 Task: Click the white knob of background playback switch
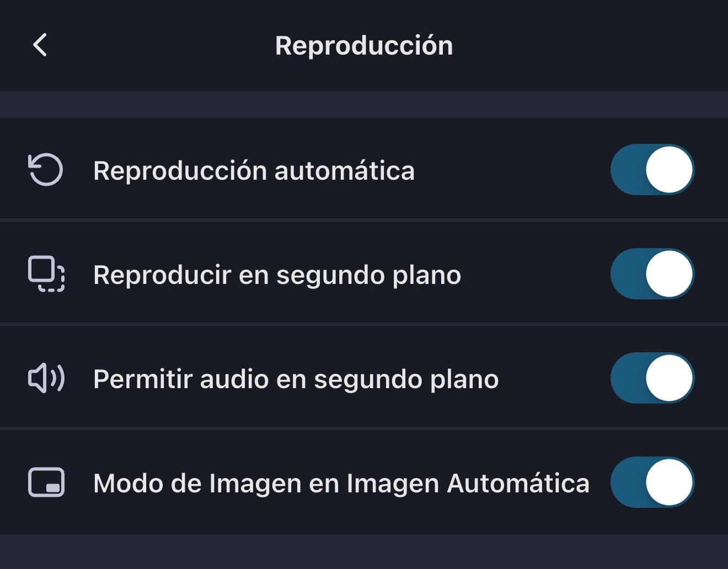[x=669, y=273]
